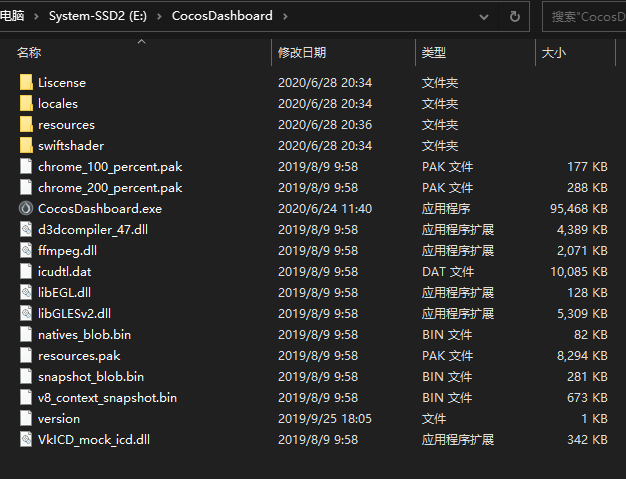Screen dimensions: 626x479
Task: Click the v8_context_snapshot.bin file icon
Action: [x=26, y=398]
